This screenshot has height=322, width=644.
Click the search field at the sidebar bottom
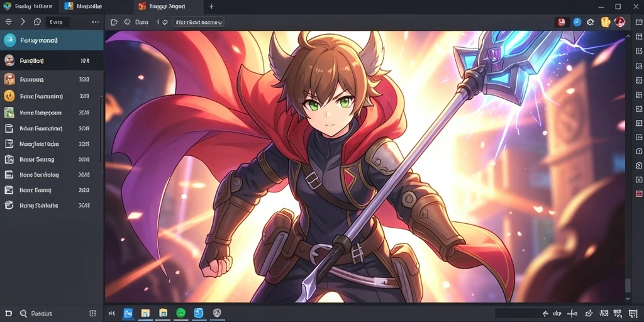click(x=52, y=313)
